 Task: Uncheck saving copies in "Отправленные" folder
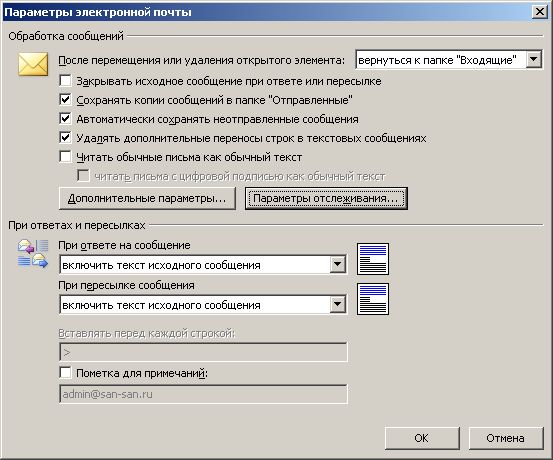65,100
